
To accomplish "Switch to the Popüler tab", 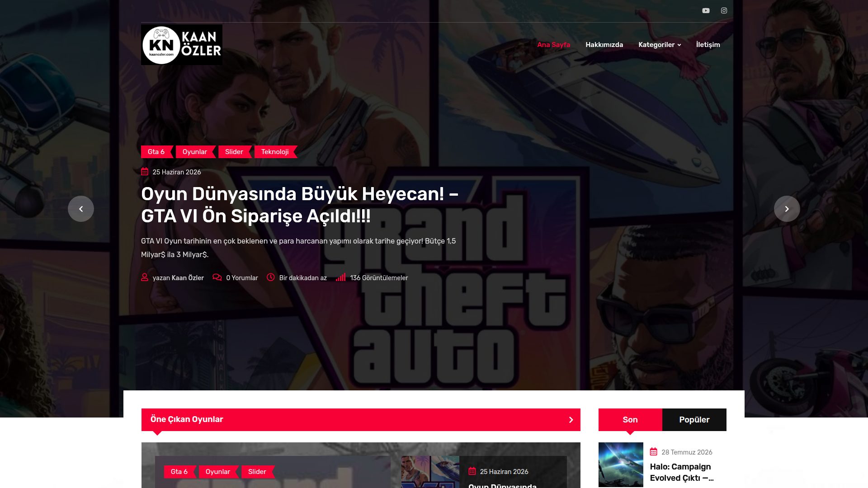I will [694, 420].
